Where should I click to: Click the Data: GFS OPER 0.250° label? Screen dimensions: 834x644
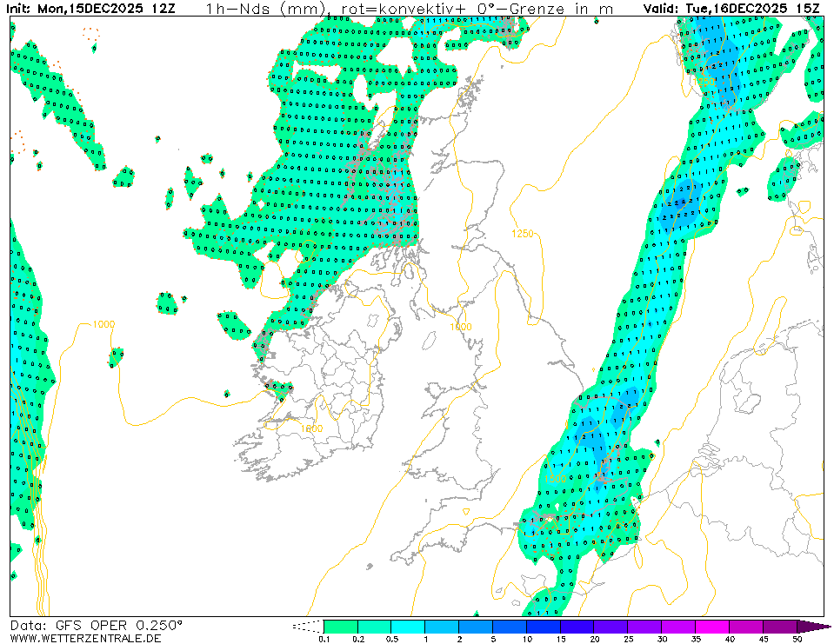pyautogui.click(x=97, y=625)
